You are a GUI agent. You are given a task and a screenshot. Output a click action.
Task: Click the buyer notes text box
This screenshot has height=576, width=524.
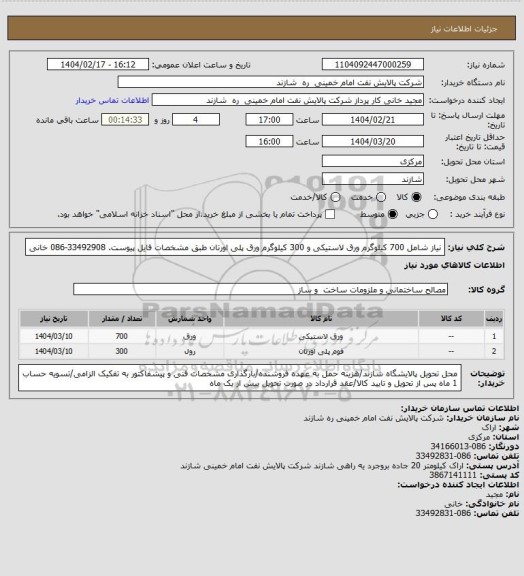point(240,378)
